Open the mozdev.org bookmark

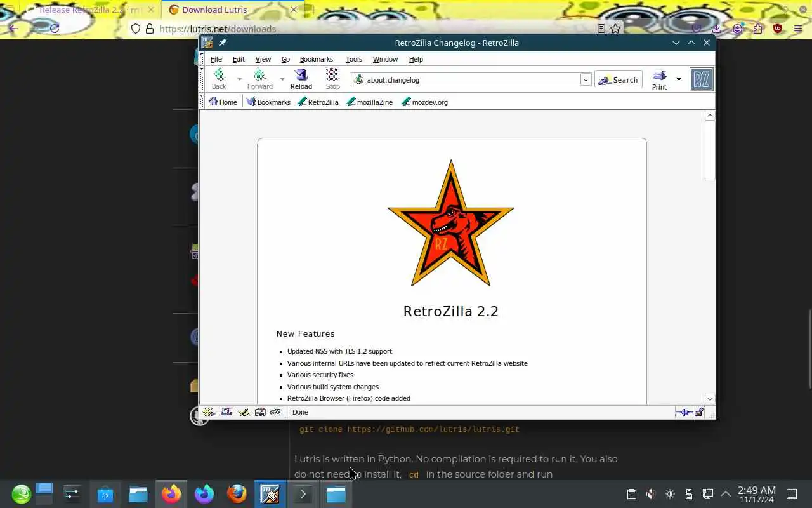point(424,102)
